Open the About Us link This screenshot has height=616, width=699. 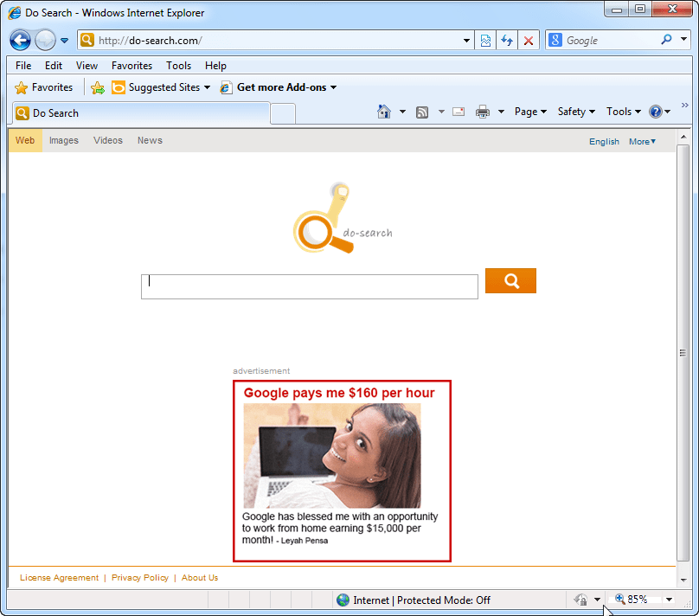(x=200, y=578)
